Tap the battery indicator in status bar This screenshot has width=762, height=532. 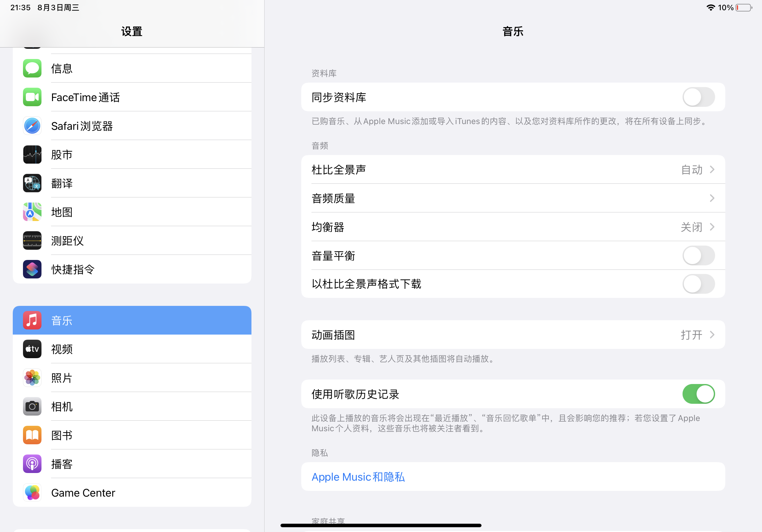pyautogui.click(x=744, y=8)
